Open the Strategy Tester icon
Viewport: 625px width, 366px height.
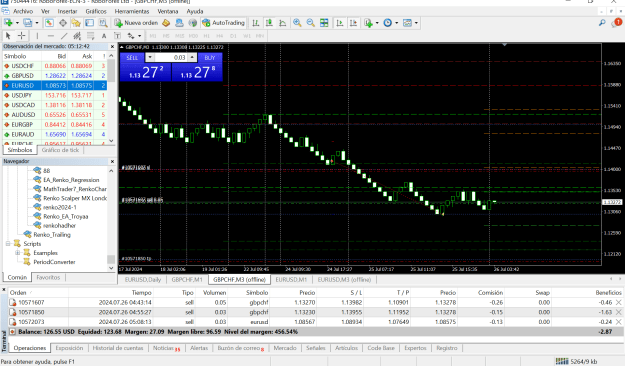(x=103, y=23)
